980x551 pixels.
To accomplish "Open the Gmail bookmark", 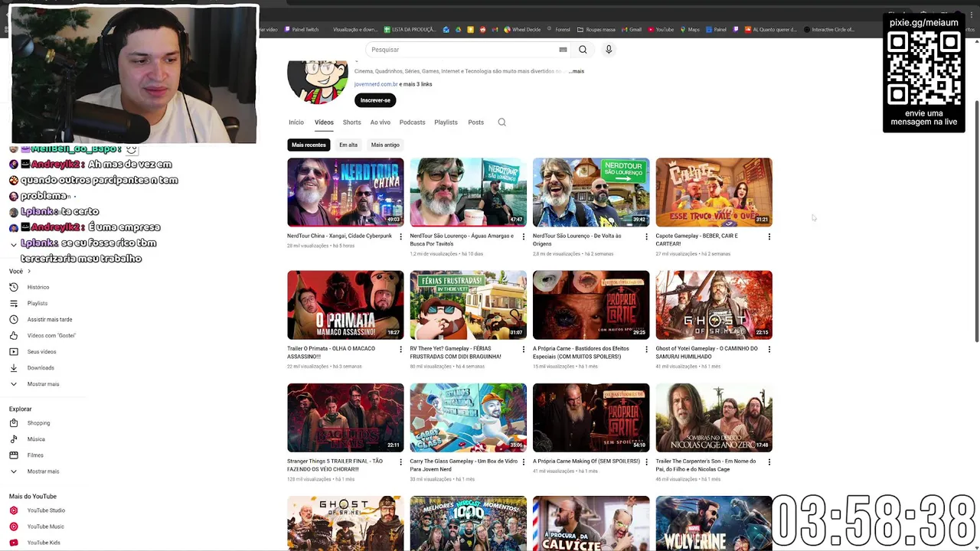I will tap(632, 30).
